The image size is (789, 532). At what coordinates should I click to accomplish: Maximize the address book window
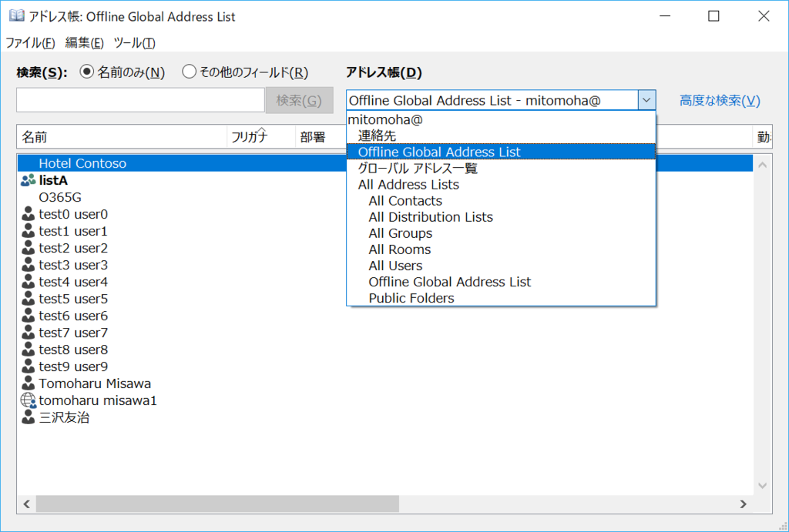tap(713, 16)
